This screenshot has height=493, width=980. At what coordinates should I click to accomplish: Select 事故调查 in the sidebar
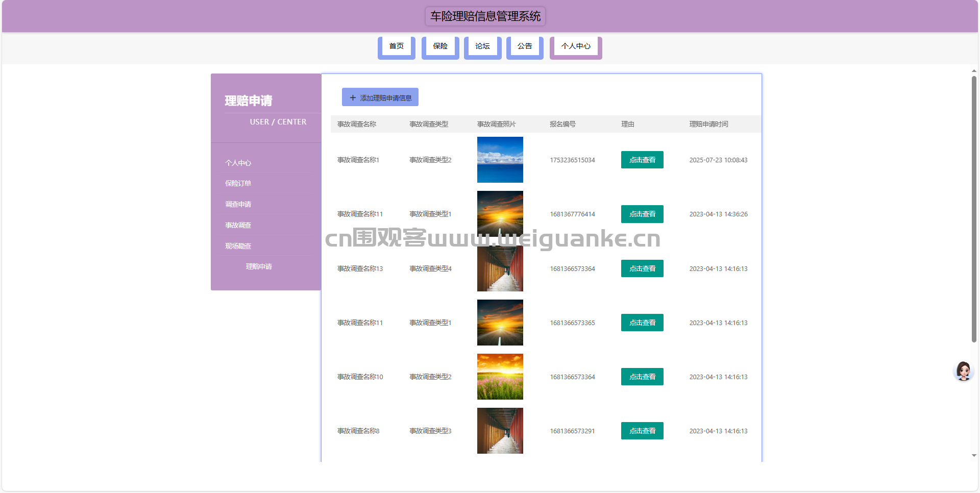click(x=238, y=225)
